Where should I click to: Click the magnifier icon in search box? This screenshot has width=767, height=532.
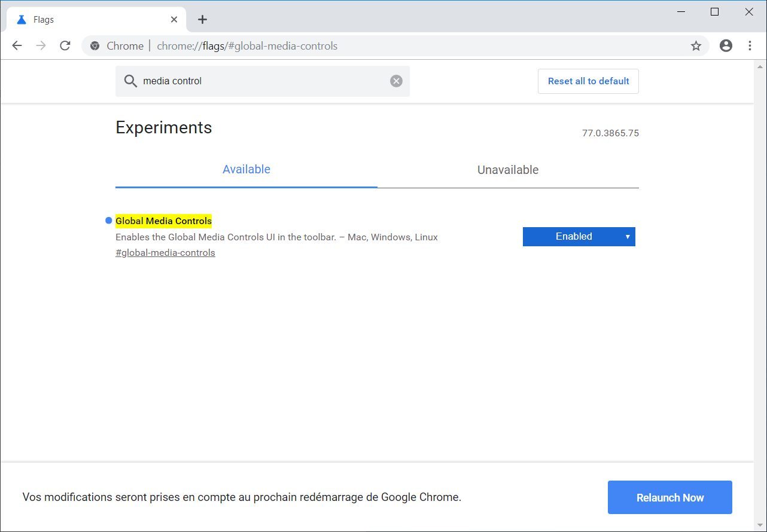[x=130, y=81]
